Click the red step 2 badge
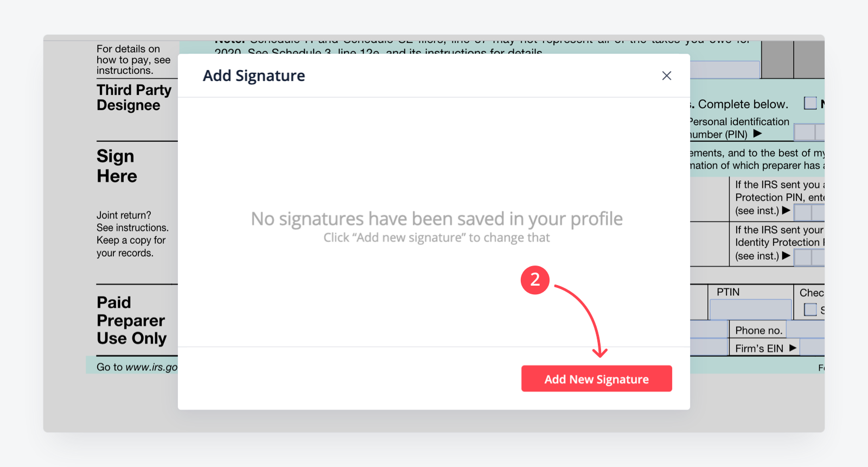The image size is (868, 467). point(535,280)
